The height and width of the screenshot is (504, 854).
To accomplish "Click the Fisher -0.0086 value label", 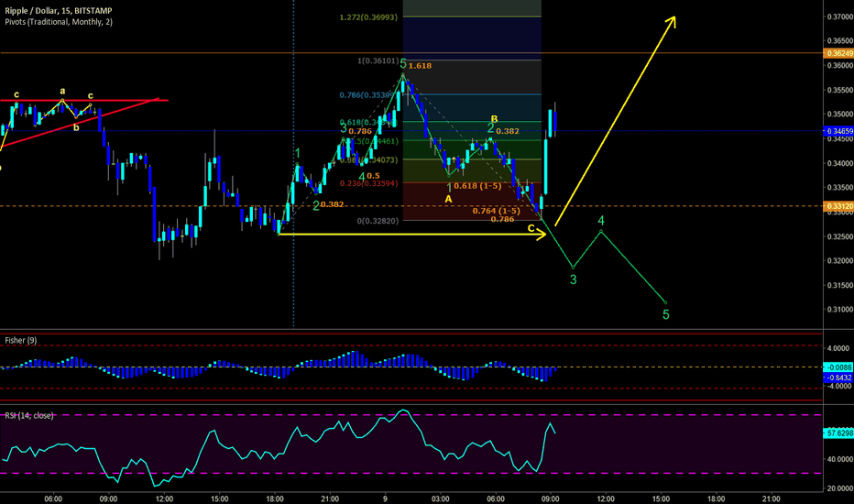I will [838, 367].
